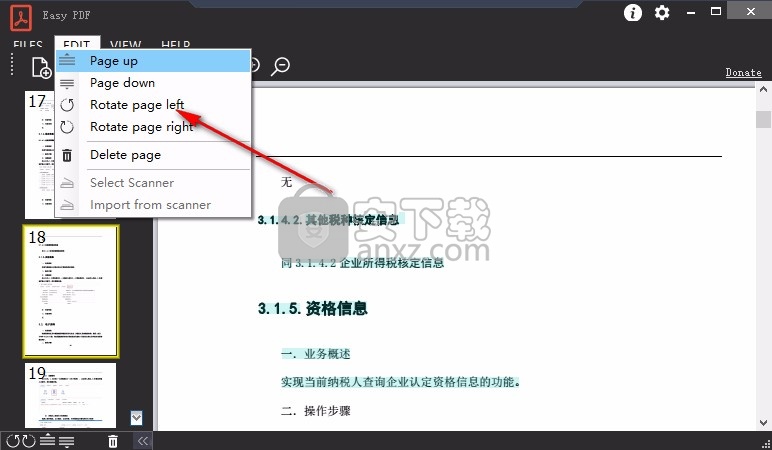Select page 18 thumbnail
772x450 pixels.
(x=71, y=291)
